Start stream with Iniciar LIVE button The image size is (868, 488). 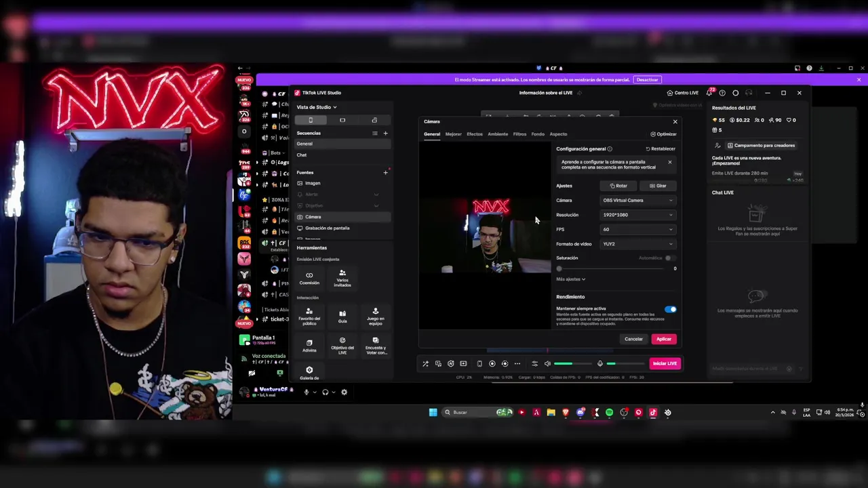point(665,363)
